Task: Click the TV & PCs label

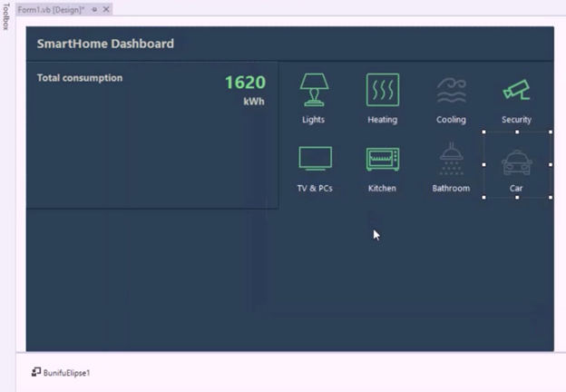Action: 315,188
